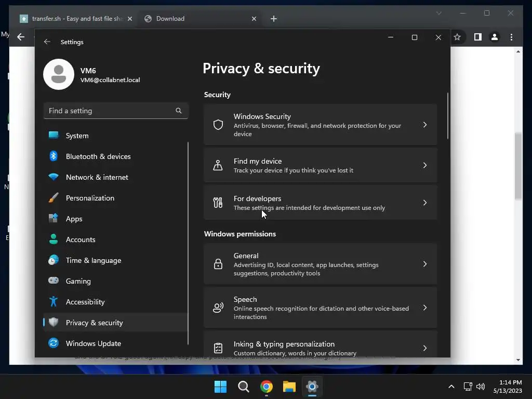532x399 pixels.
Task: Click Settings icon on taskbar
Action: click(312, 387)
